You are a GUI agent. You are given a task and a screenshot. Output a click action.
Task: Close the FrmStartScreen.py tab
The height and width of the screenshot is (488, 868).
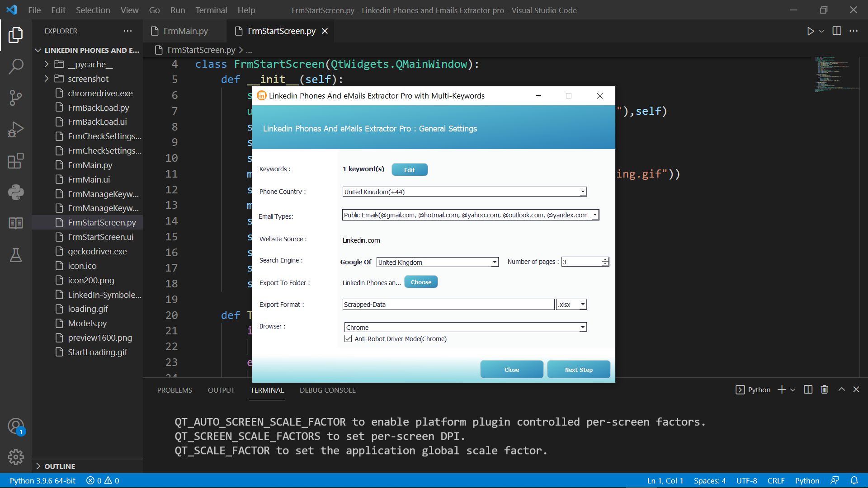[325, 31]
